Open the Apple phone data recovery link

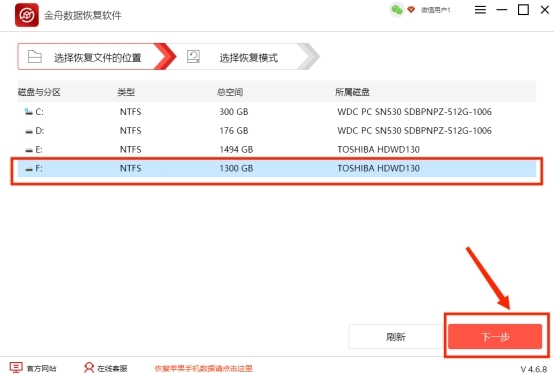point(204,369)
